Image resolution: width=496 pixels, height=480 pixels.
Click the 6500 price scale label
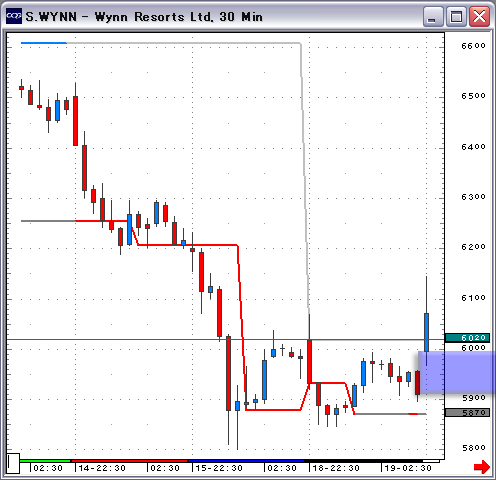tap(473, 96)
